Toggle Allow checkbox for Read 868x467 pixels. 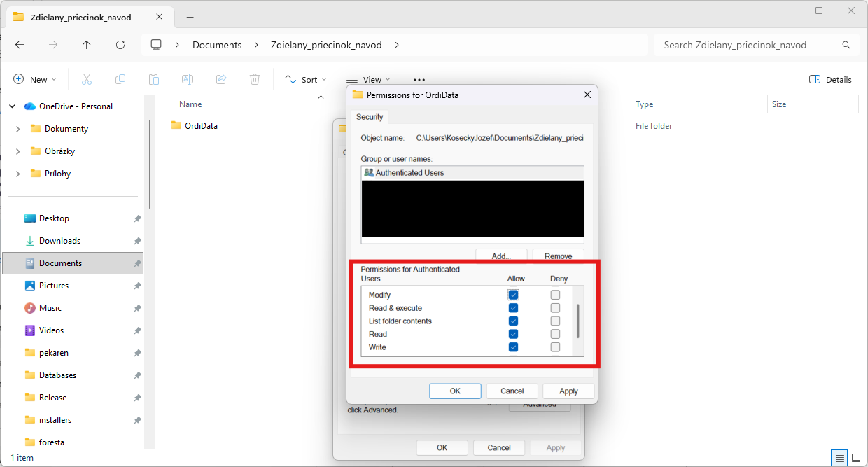click(513, 334)
